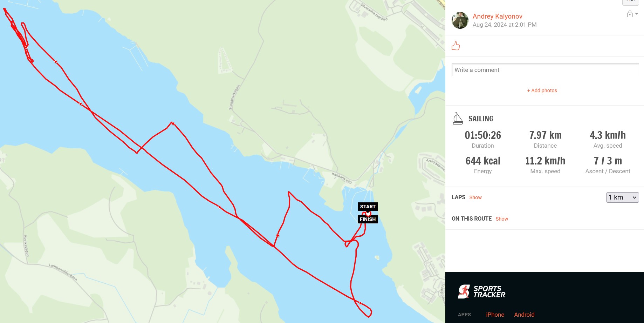Like the workout with thumbs-up icon

456,46
